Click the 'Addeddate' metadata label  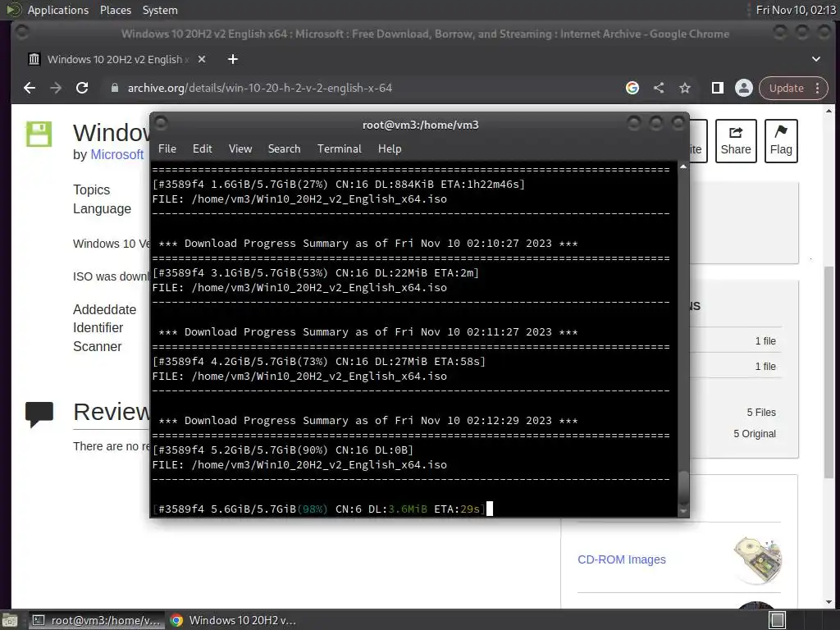tap(104, 309)
